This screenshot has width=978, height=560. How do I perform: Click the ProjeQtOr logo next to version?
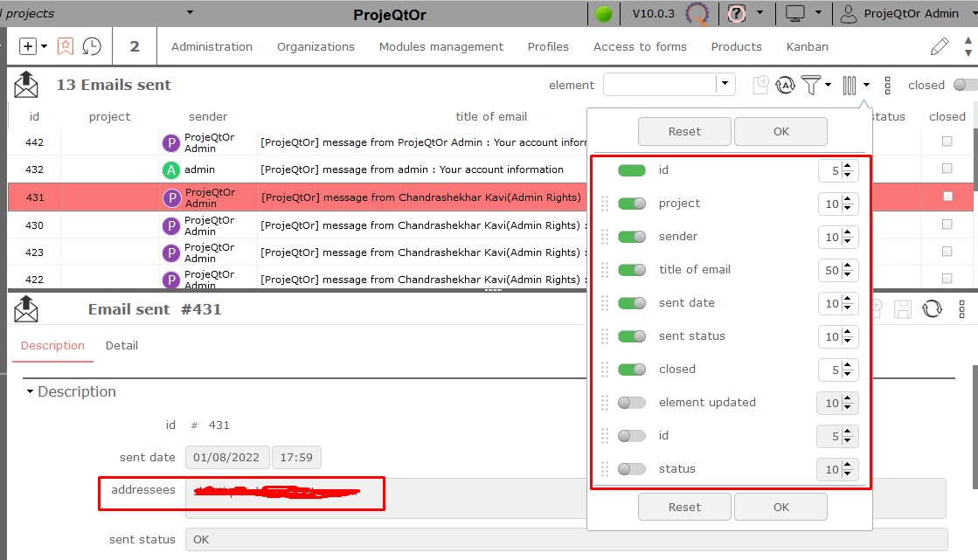tap(697, 14)
